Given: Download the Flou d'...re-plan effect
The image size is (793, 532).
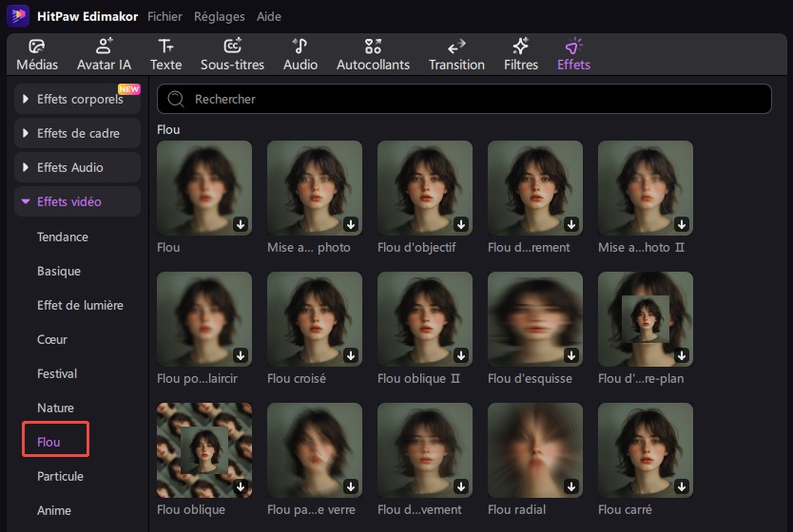Looking at the screenshot, I should pyautogui.click(x=682, y=355).
